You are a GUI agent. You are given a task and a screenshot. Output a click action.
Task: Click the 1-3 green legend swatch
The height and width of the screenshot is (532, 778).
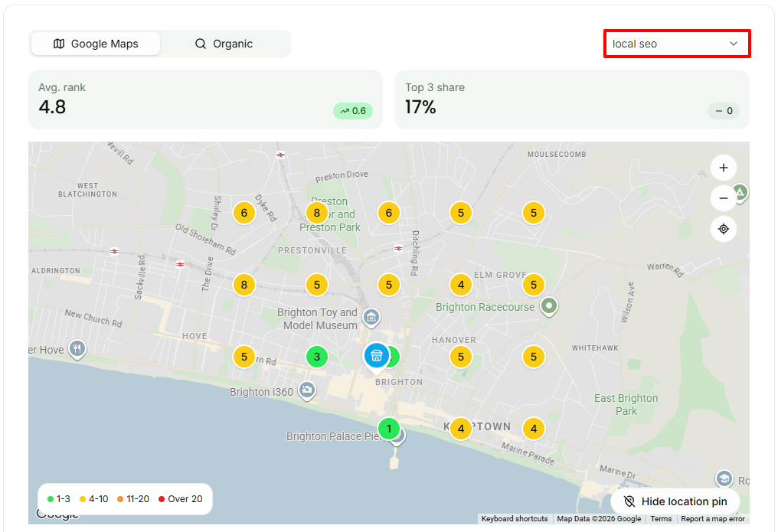(x=50, y=499)
